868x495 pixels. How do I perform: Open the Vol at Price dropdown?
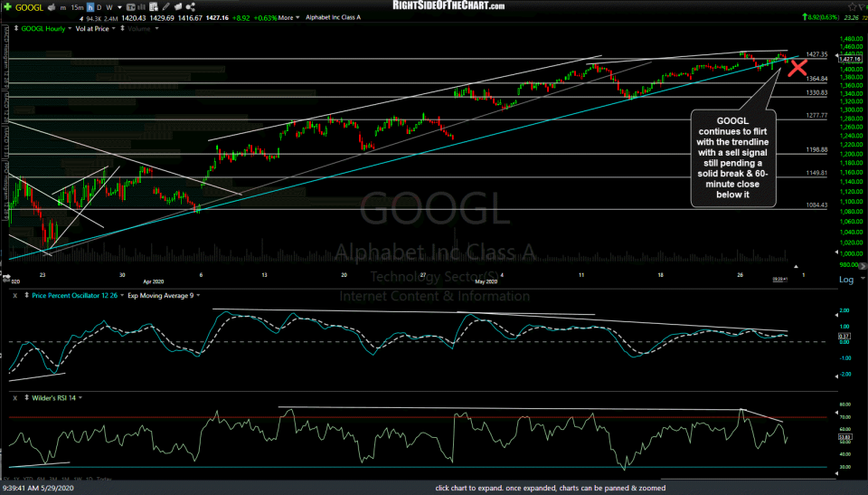tap(114, 28)
